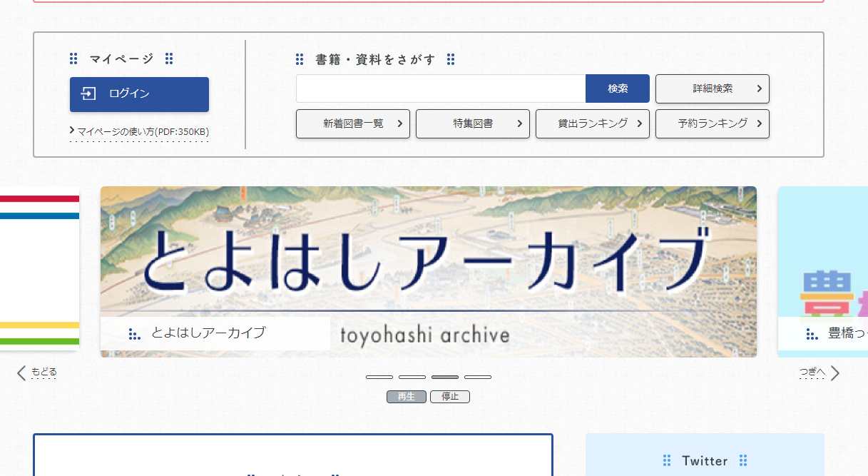This screenshot has width=868, height=476.
Task: Open 特集図書 featured books
Action: (x=473, y=123)
